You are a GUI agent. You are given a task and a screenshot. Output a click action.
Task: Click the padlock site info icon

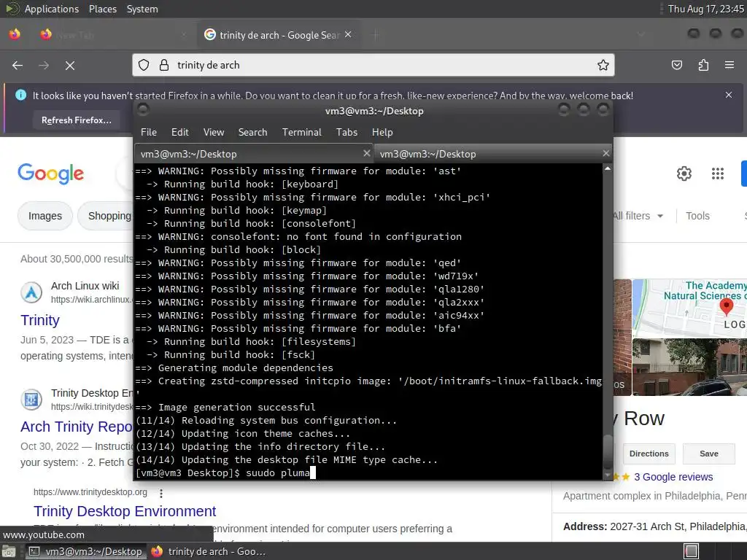164,65
